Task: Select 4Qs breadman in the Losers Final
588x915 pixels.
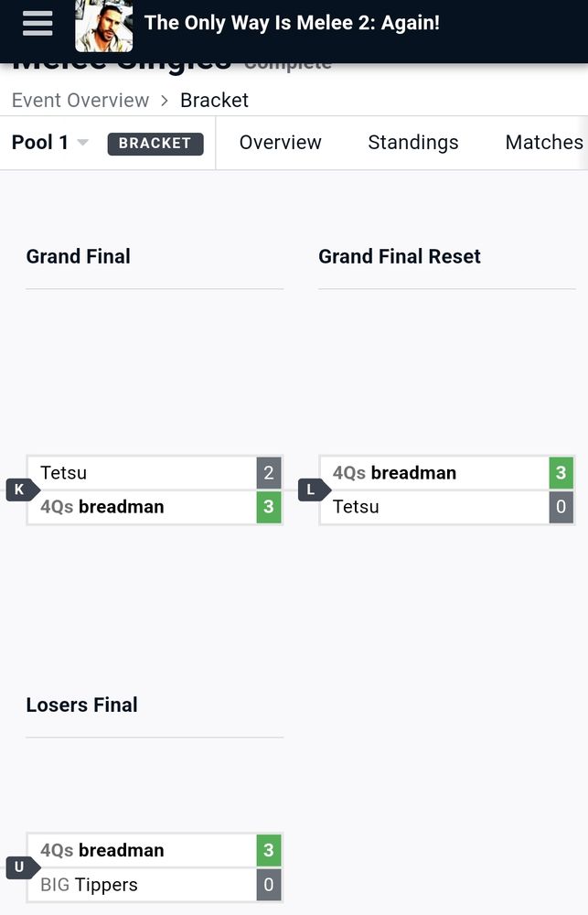Action: pos(101,849)
